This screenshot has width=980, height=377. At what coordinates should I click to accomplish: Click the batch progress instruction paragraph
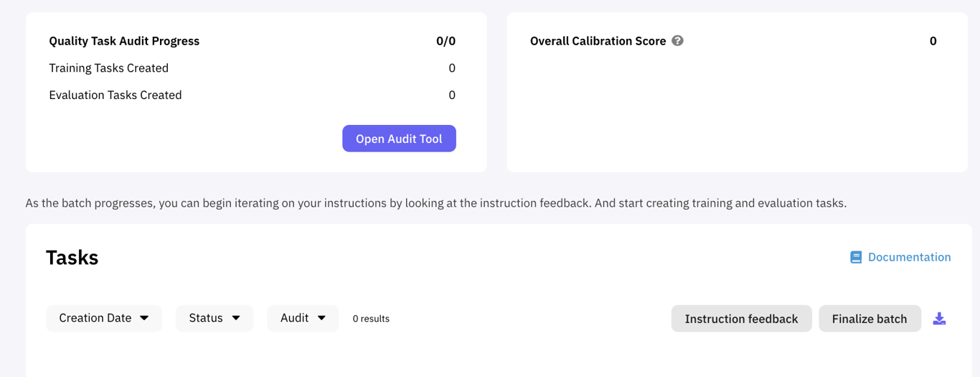435,203
